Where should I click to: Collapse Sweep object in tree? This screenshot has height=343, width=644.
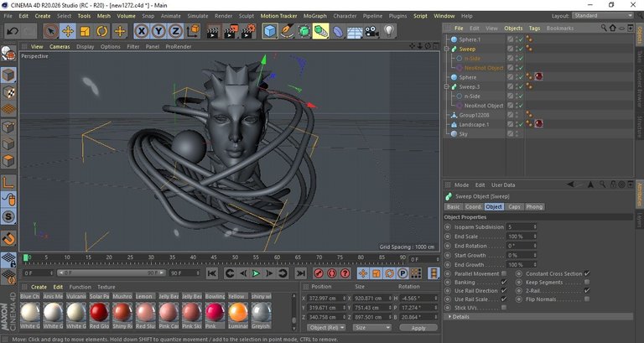tap(446, 49)
